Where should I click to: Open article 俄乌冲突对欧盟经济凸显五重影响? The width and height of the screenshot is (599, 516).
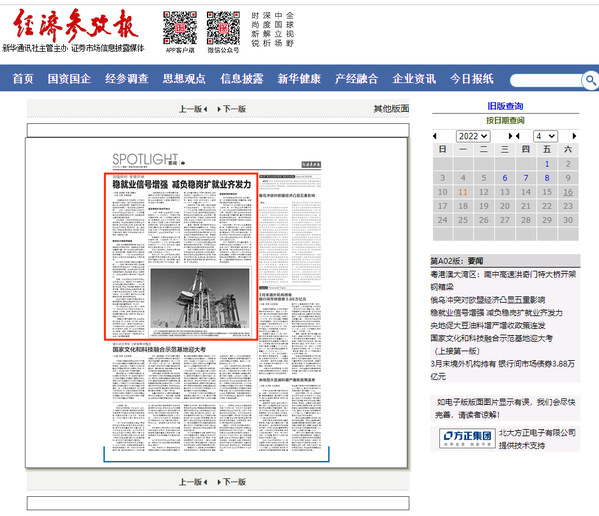coord(487,300)
